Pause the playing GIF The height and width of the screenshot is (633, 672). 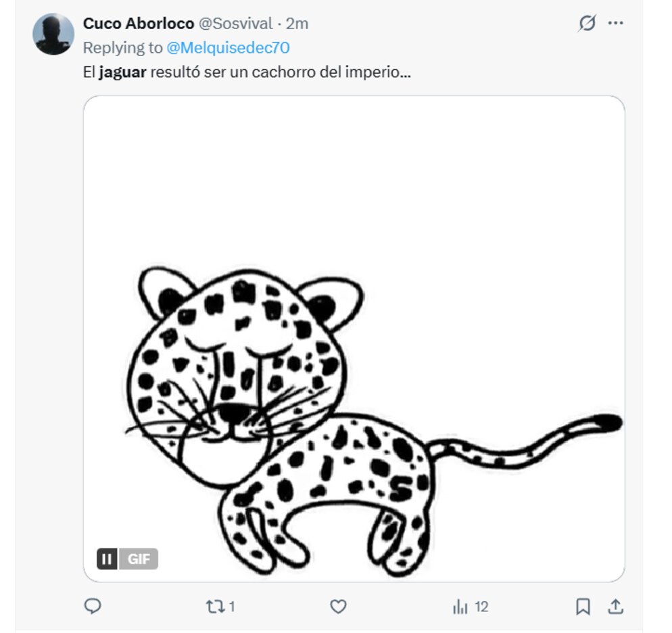107,559
